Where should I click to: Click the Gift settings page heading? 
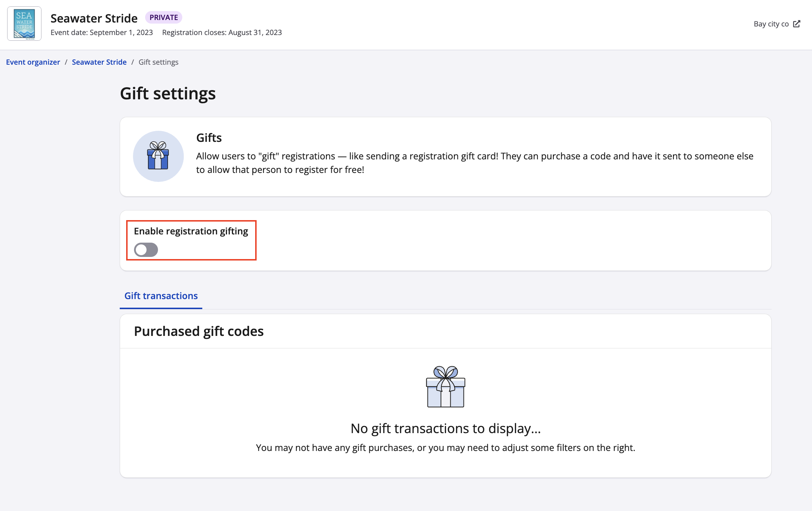tap(168, 94)
